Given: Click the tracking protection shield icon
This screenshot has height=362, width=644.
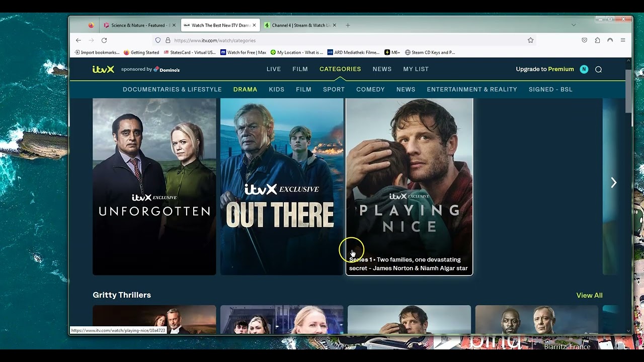Looking at the screenshot, I should coord(158,40).
